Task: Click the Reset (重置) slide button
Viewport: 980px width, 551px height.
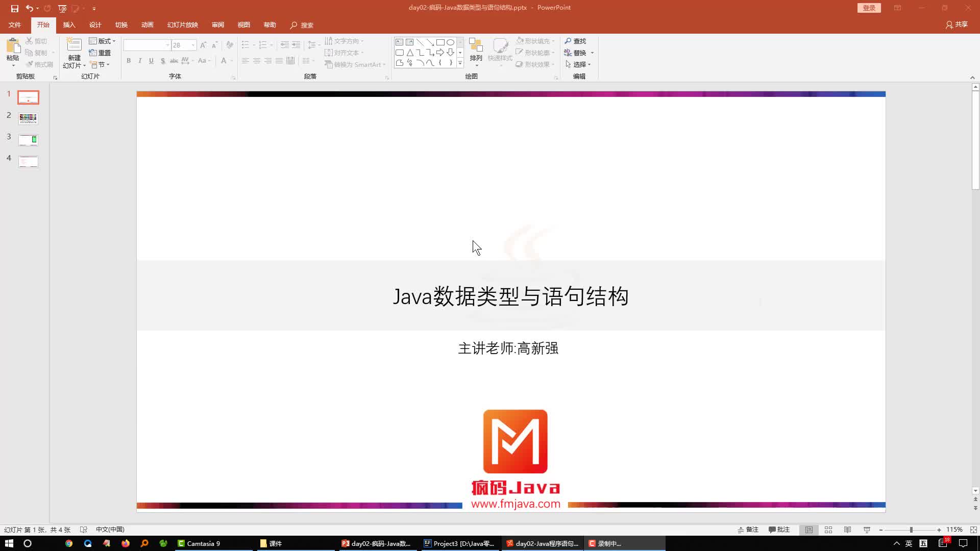Action: click(100, 53)
